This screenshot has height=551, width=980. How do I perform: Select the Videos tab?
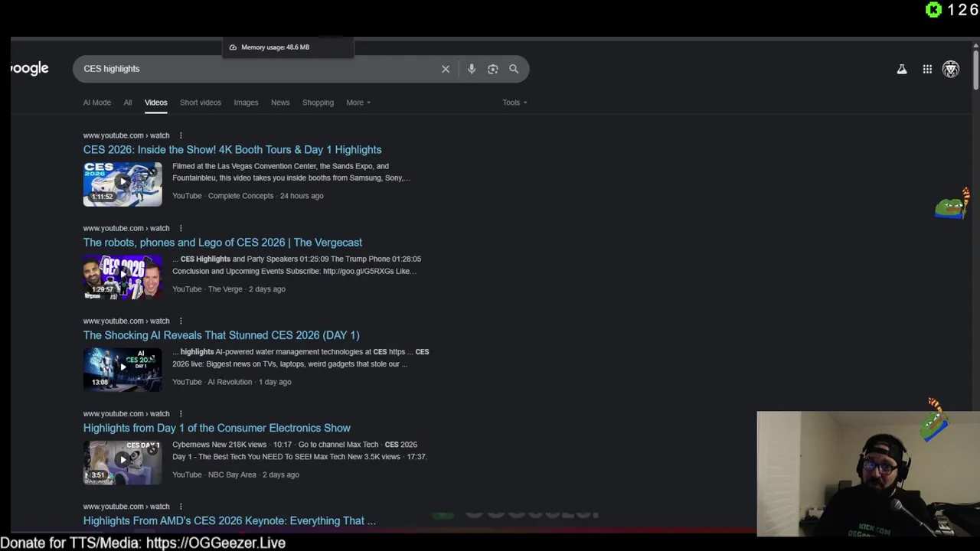(x=156, y=103)
